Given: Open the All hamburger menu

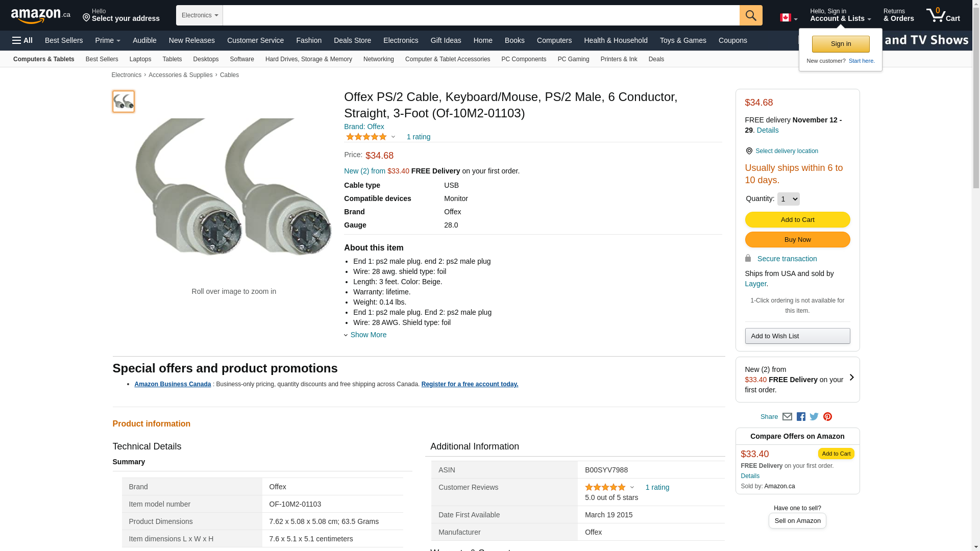Looking at the screenshot, I should coord(22,40).
